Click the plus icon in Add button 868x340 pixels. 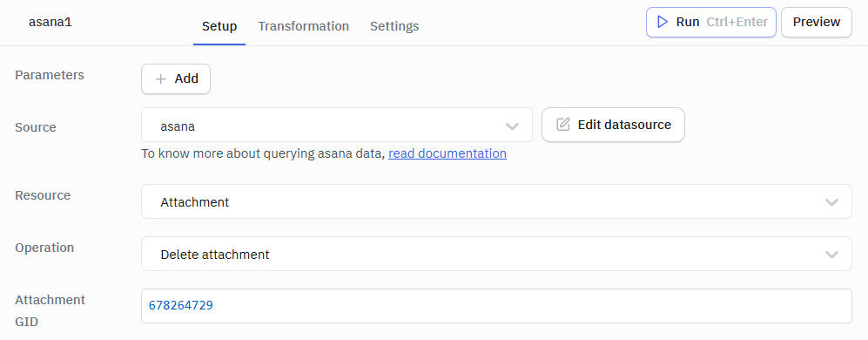(x=160, y=79)
